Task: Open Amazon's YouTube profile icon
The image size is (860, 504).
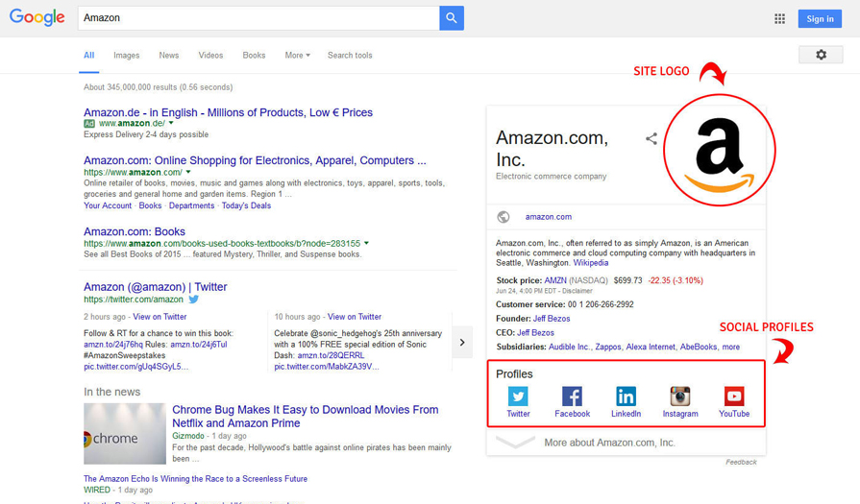Action: click(x=734, y=396)
